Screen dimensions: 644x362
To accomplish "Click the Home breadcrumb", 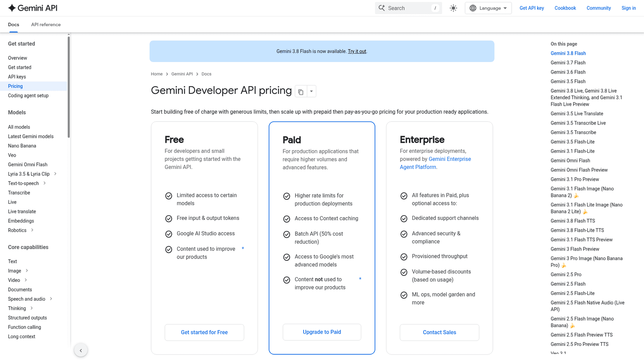I will 156,74.
